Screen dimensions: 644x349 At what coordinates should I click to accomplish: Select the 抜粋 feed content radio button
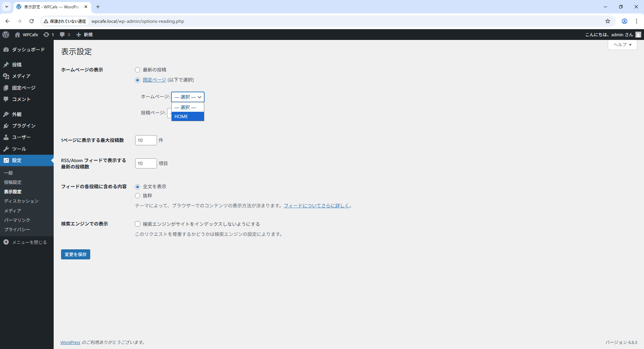(138, 196)
